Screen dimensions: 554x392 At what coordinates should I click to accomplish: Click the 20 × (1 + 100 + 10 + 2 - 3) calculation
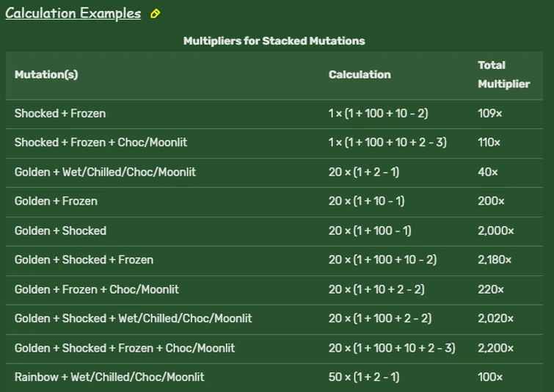tap(392, 348)
